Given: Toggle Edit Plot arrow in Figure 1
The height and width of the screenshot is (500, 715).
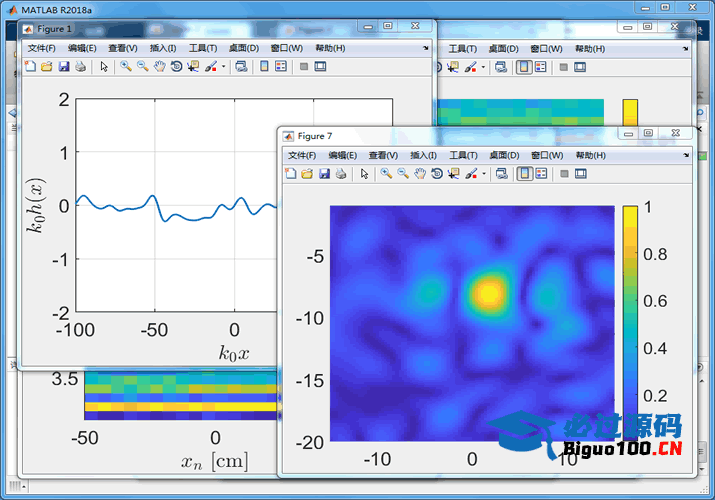Looking at the screenshot, I should tap(104, 67).
